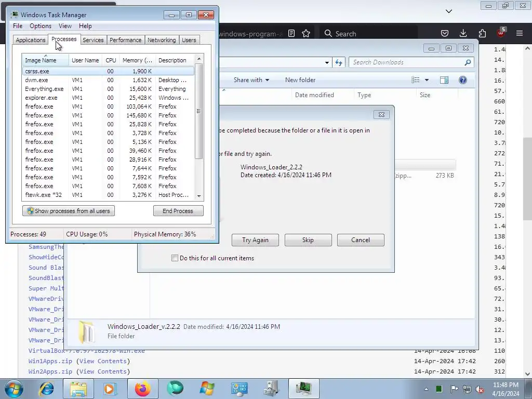Click Skip in the folder dialog
The width and height of the screenshot is (532, 399).
pos(308,240)
